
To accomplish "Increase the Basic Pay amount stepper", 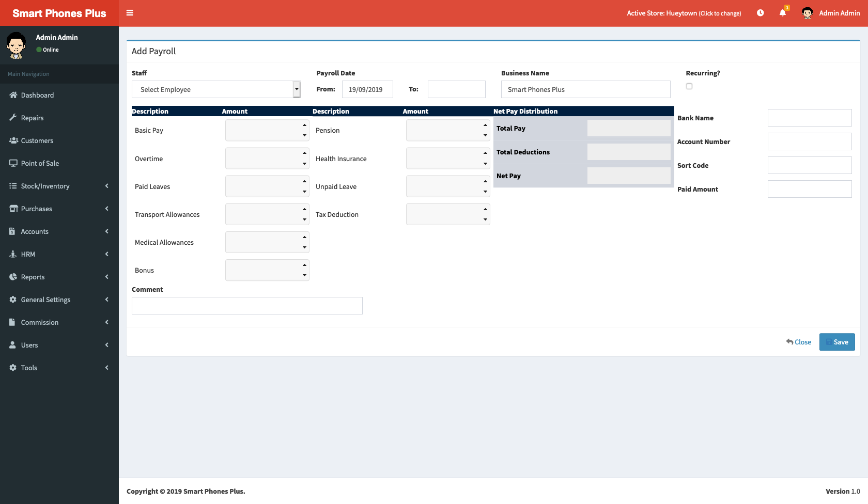I will pyautogui.click(x=305, y=125).
